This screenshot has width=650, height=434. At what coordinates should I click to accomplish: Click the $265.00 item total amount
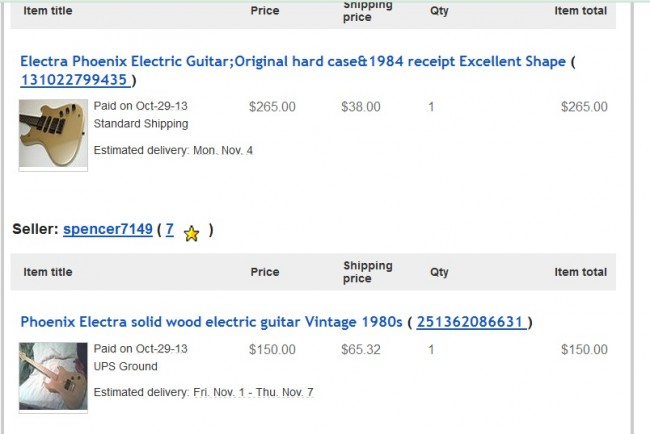[584, 107]
